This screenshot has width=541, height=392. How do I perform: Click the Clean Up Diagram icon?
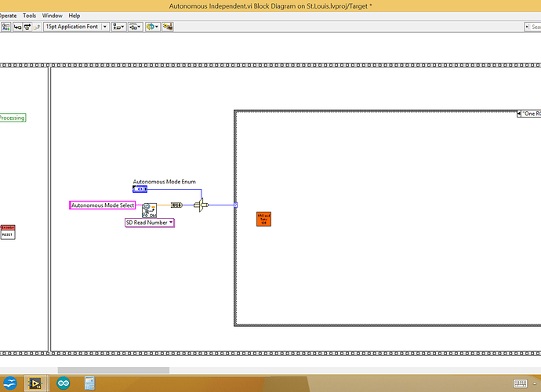click(x=168, y=27)
